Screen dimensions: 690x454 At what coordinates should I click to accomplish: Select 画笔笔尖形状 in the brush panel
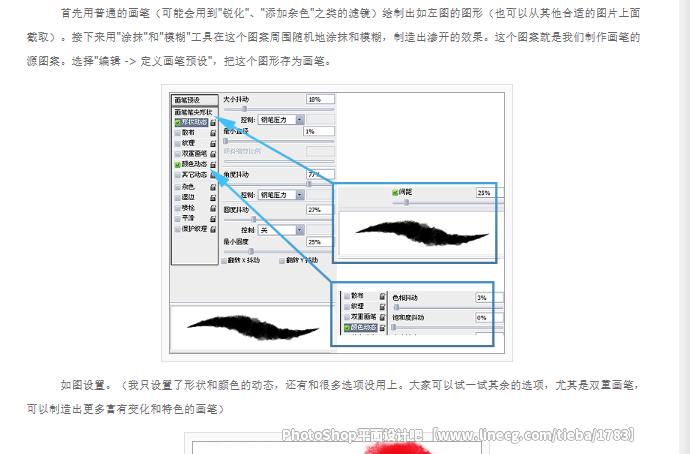pyautogui.click(x=195, y=112)
